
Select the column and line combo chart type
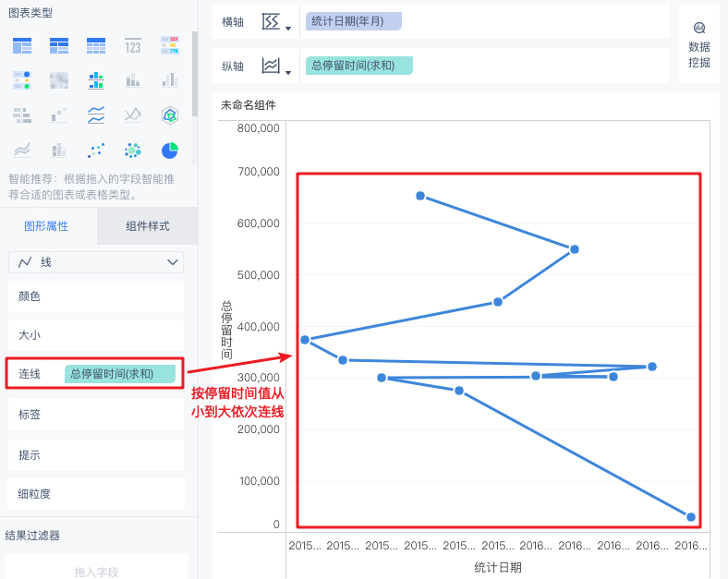click(59, 150)
